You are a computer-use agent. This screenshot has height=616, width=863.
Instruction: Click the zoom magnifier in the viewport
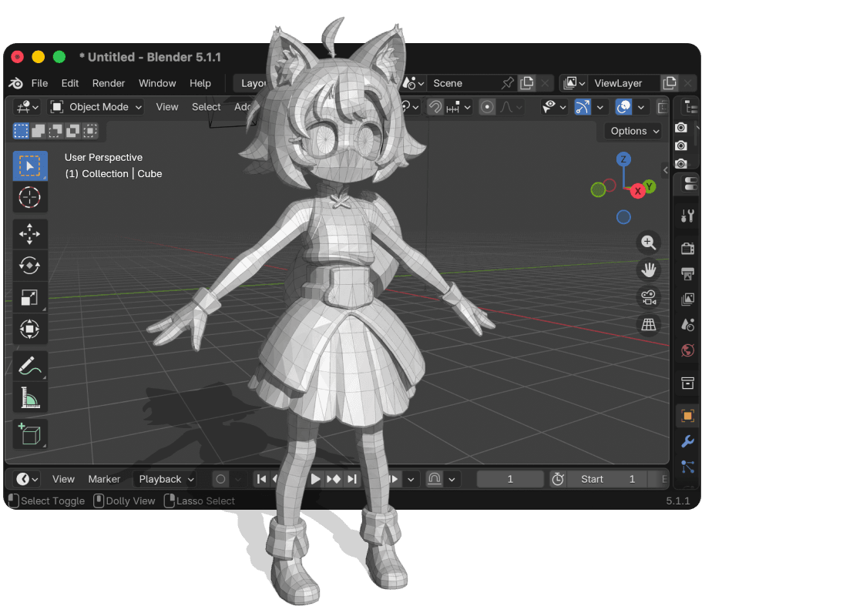[x=648, y=243]
